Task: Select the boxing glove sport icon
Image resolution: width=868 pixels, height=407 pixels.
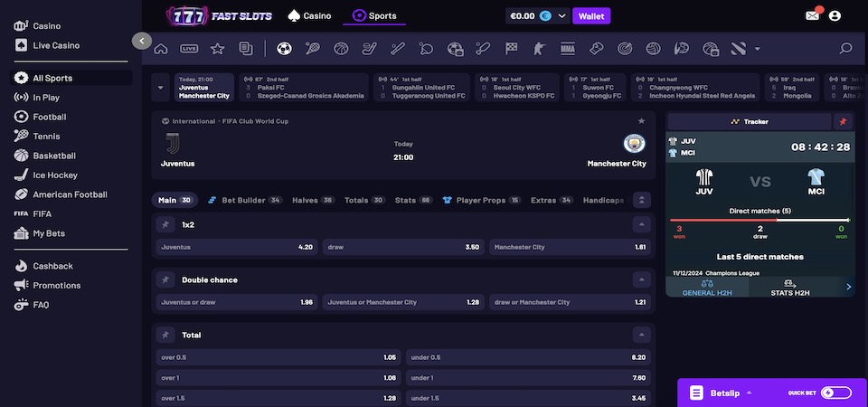Action: [596, 49]
